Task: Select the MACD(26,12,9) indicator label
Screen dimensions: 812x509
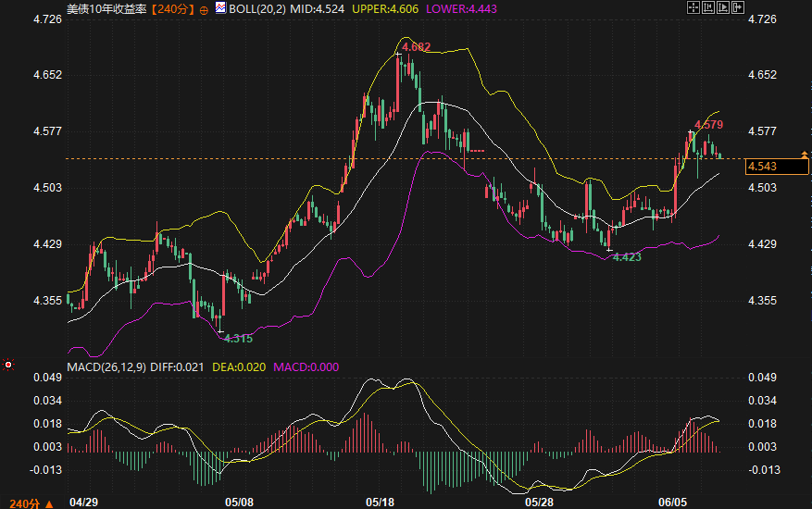Action: click(x=106, y=367)
